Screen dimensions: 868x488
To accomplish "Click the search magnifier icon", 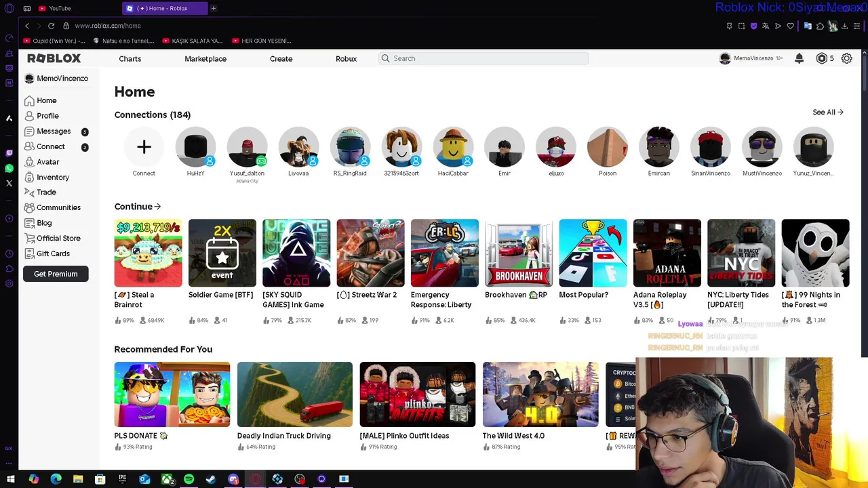I will point(386,58).
